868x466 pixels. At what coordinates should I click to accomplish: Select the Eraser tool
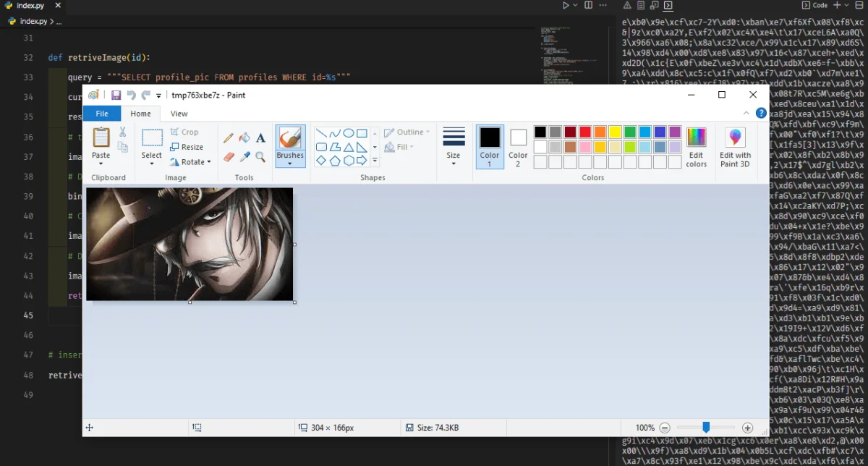click(x=228, y=157)
